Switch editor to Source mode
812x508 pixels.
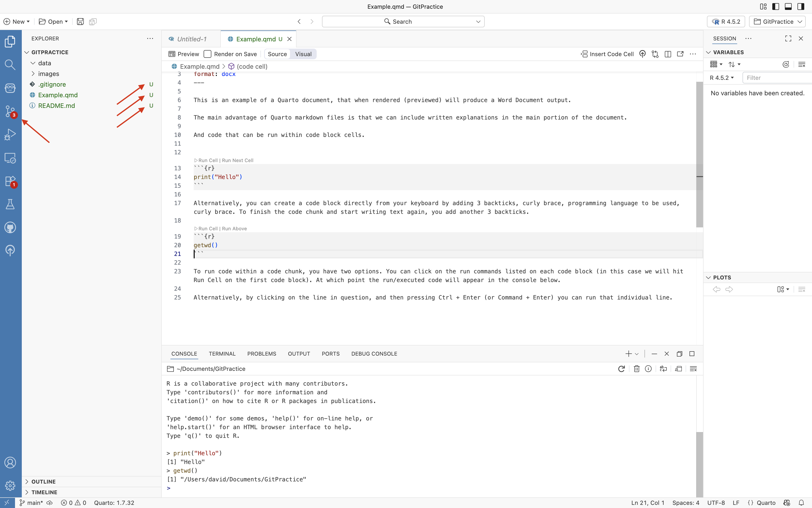(x=277, y=54)
